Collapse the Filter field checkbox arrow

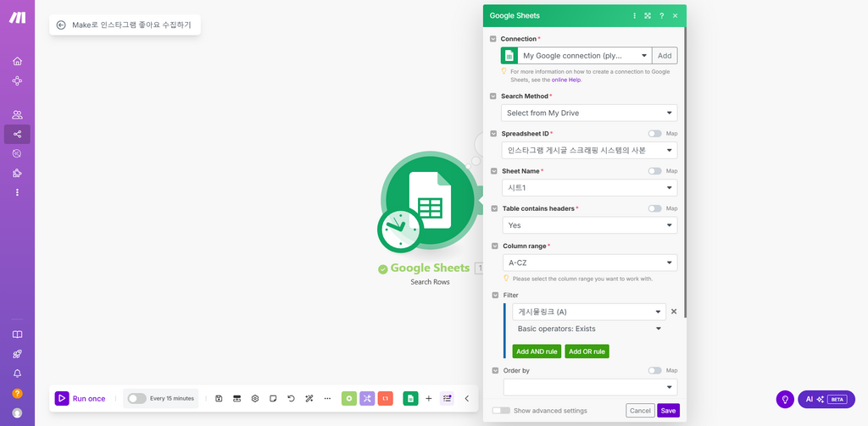tap(495, 295)
